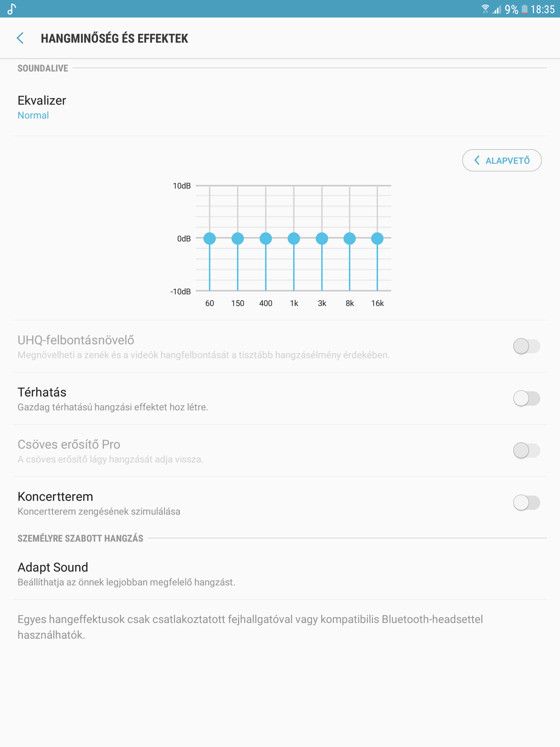Tap the back arrow in the header
The width and height of the screenshot is (560, 747).
pyautogui.click(x=20, y=38)
